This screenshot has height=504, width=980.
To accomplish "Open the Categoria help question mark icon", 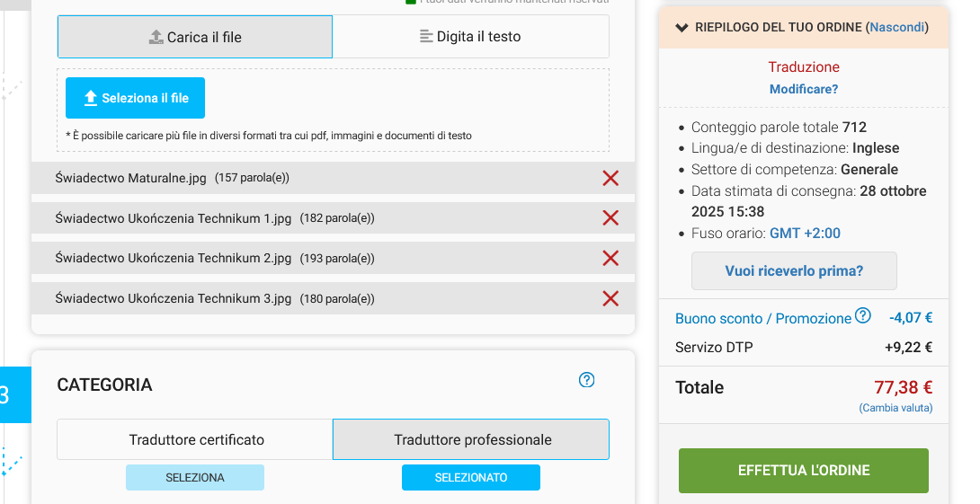I will point(587,380).
